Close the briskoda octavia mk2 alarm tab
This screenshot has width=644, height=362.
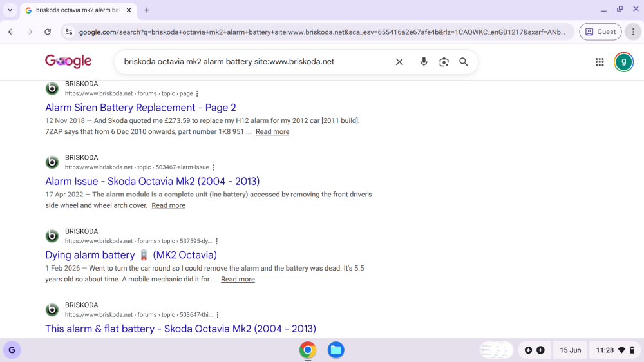[129, 10]
